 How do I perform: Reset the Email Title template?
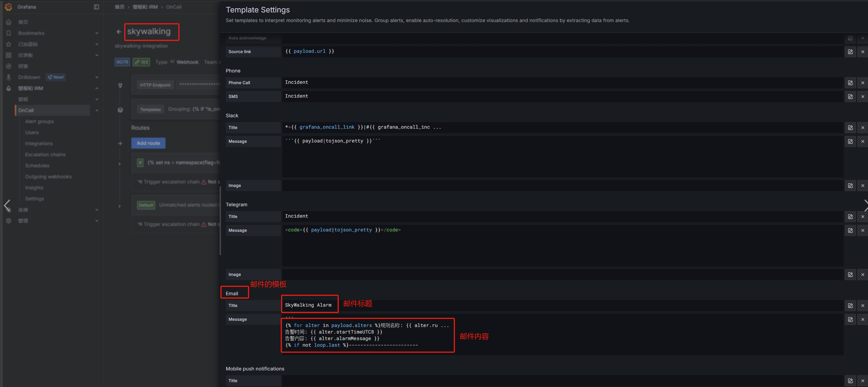(862, 306)
